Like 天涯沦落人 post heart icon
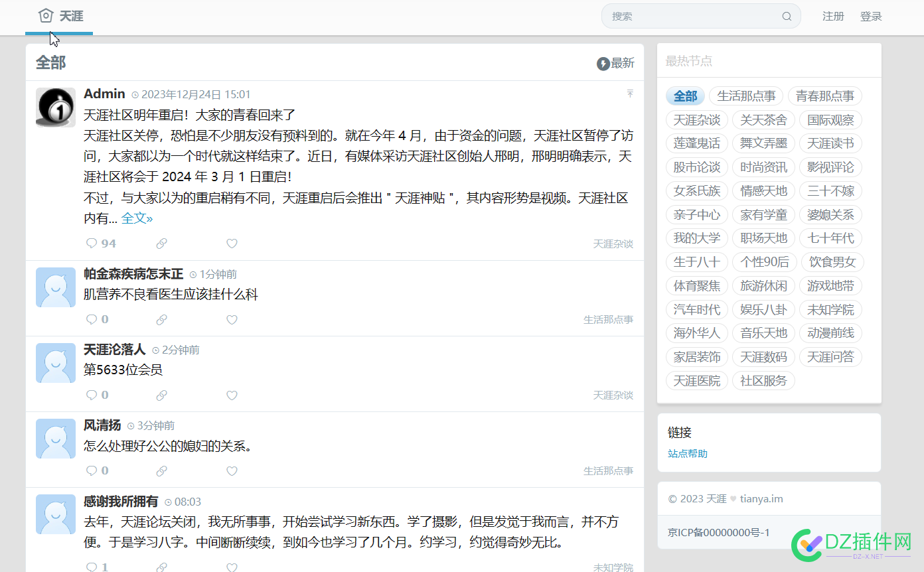Viewport: 924px width, 572px height. pyautogui.click(x=232, y=395)
